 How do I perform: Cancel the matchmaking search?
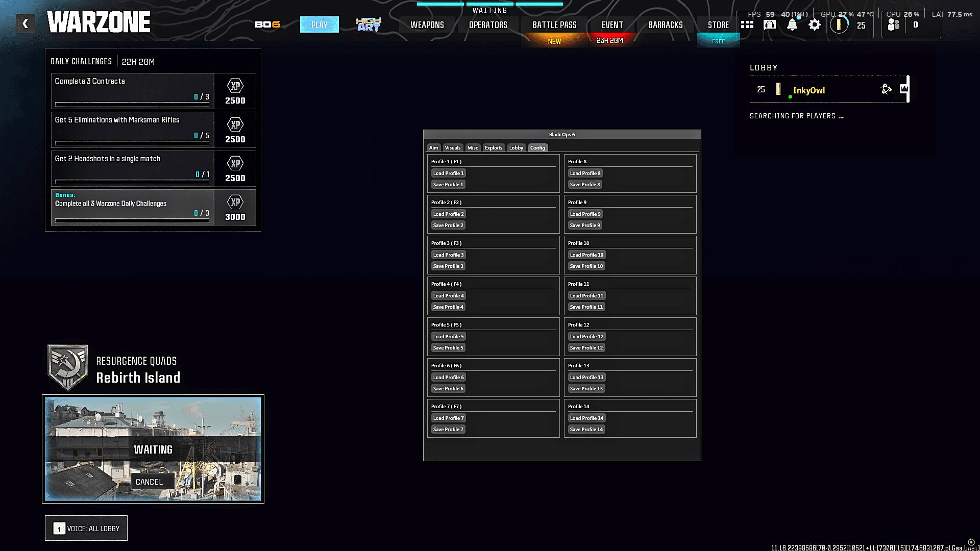(x=153, y=482)
